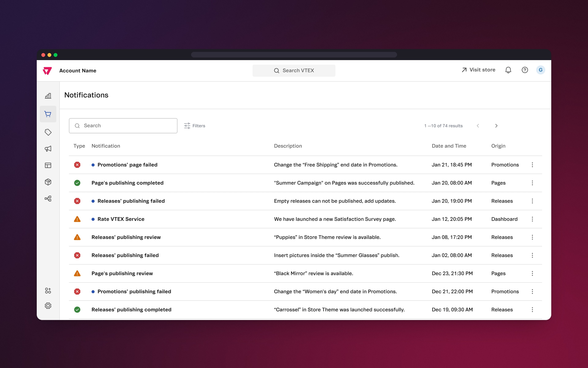Image resolution: width=588 pixels, height=368 pixels.
Task: Click the Visit store link
Action: point(478,70)
